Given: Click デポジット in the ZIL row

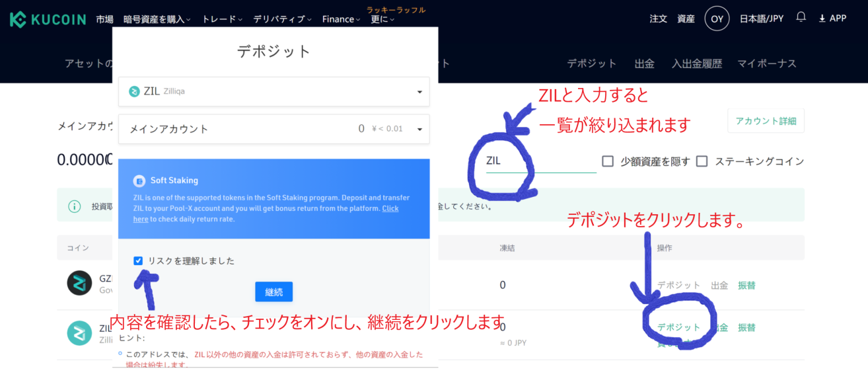Looking at the screenshot, I should click(679, 327).
